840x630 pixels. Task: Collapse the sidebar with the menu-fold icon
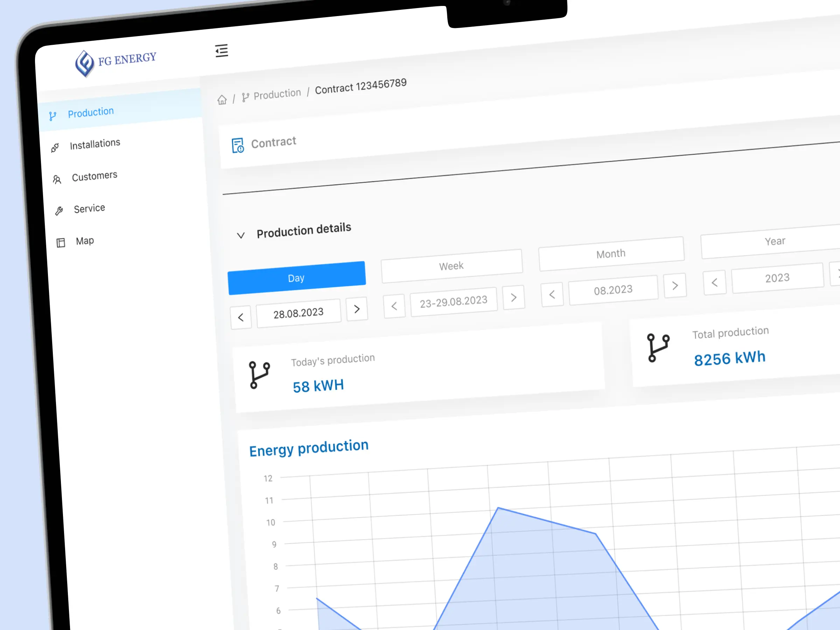[222, 50]
